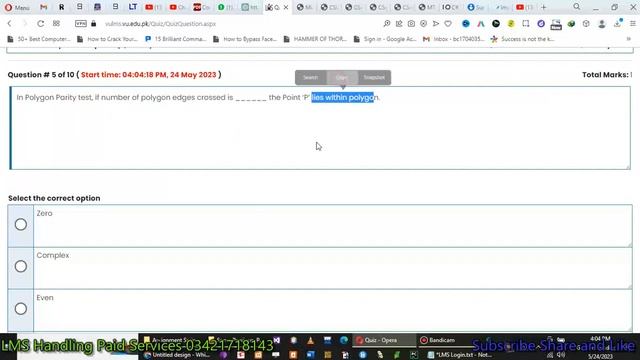Click the volume speaker tray icon

coord(561,355)
